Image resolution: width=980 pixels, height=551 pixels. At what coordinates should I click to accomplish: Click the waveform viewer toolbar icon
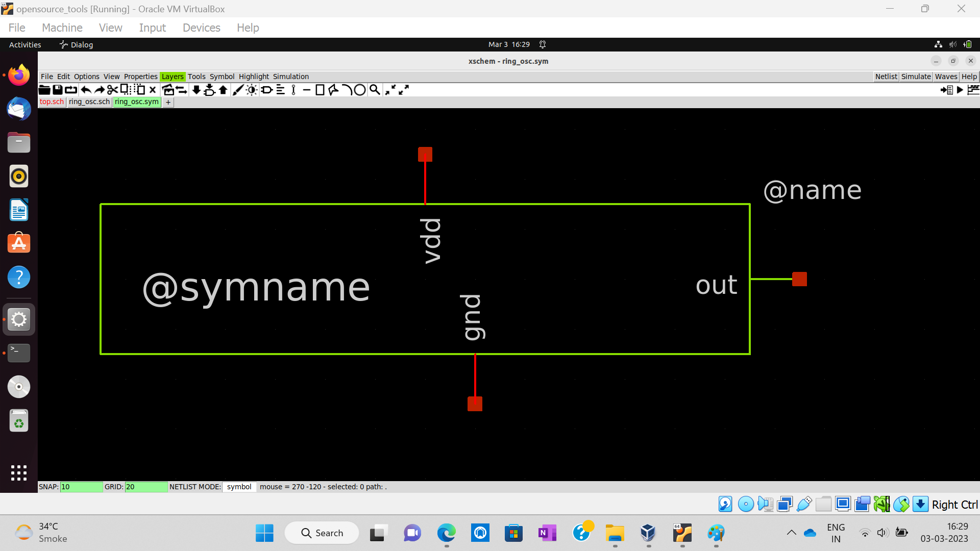coord(973,90)
